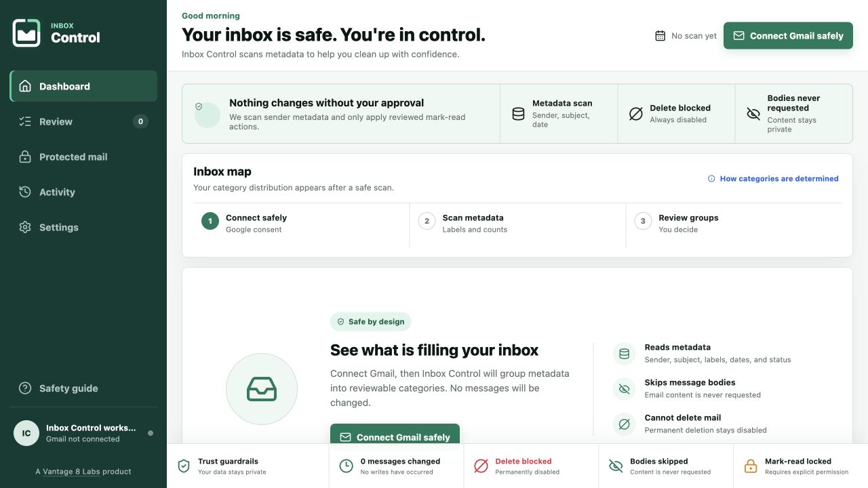This screenshot has width=868, height=488.
Task: Open Settings in the sidebar
Action: pos(83,227)
